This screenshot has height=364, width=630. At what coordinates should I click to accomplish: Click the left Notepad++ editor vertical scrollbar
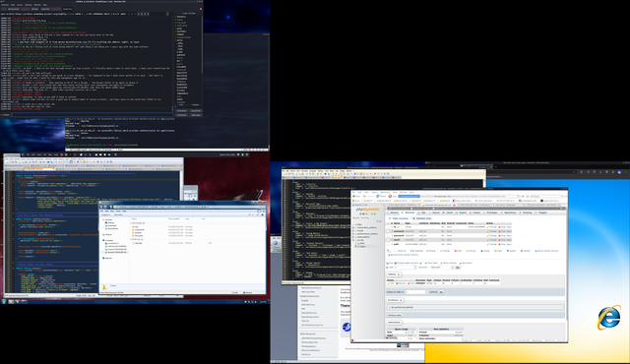(x=181, y=233)
